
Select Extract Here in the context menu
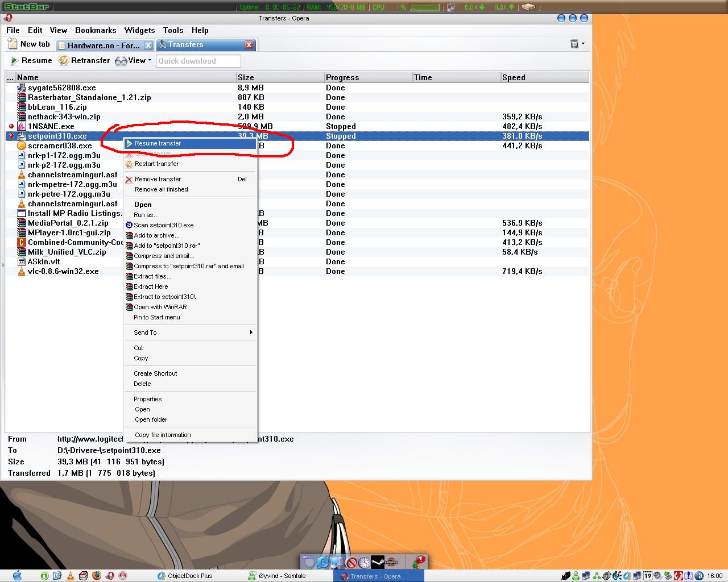[x=190, y=286]
